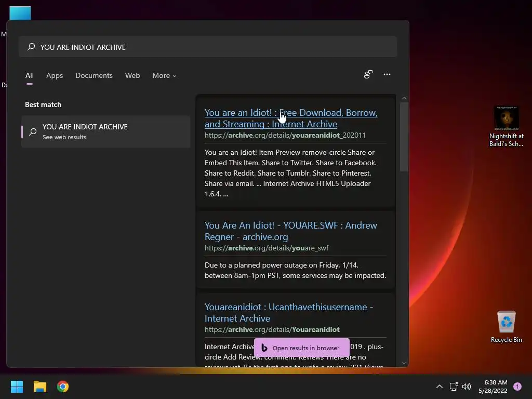
Task: Click the archive.org/details/Youareanidiot URL
Action: pos(272,329)
